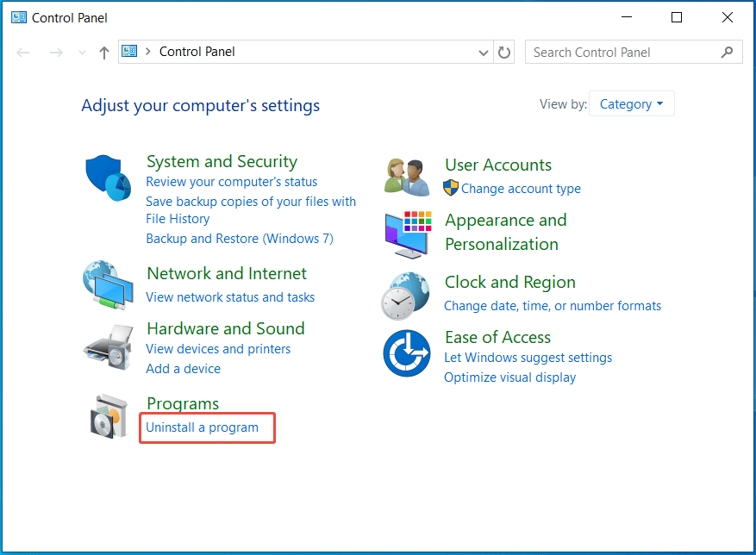The width and height of the screenshot is (756, 555).
Task: Click the magnifier search icon
Action: point(727,52)
